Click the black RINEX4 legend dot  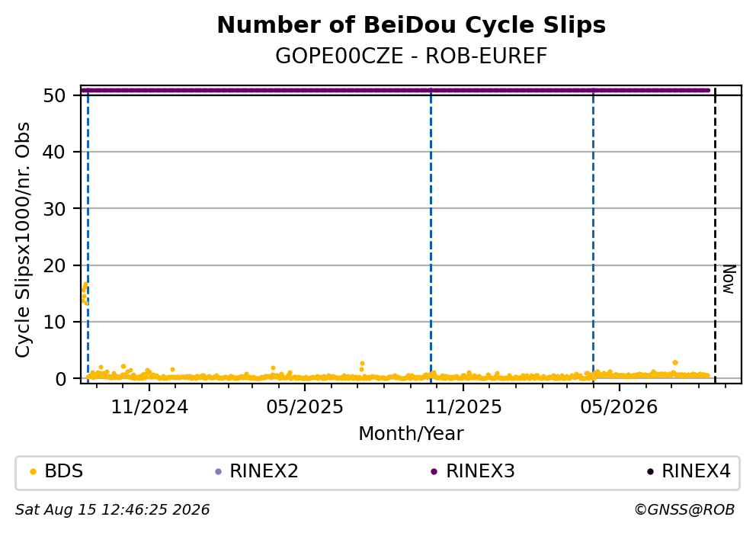click(650, 472)
